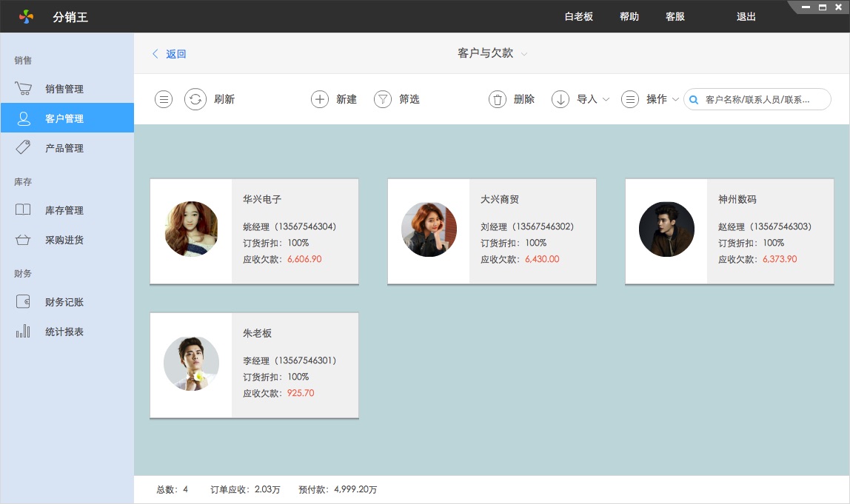
Task: Open the 帮助 help menu item
Action: (629, 16)
